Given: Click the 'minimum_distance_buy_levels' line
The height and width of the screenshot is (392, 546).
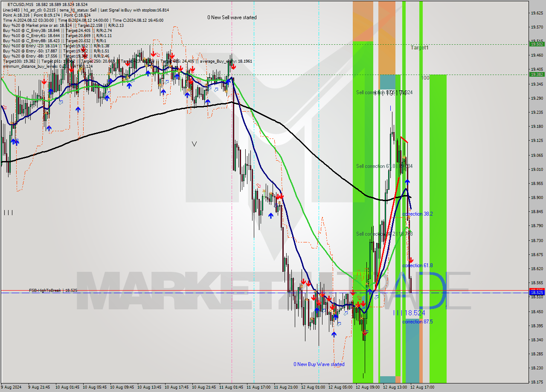Looking at the screenshot, I should [47, 66].
